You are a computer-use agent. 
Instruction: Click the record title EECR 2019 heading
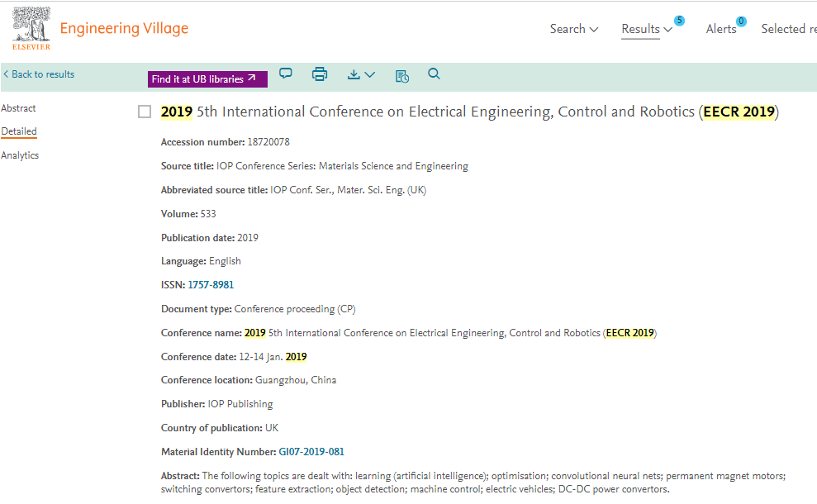click(x=469, y=112)
